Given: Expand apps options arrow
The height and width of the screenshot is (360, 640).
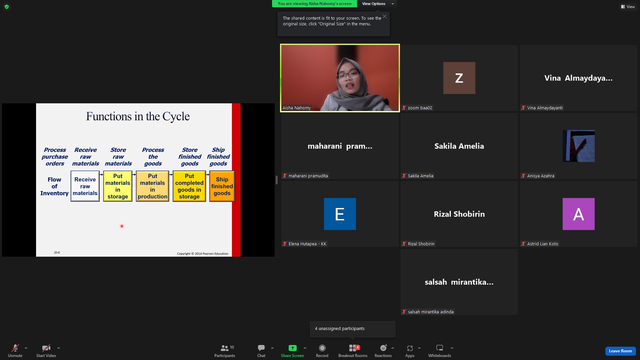Looking at the screenshot, I should pyautogui.click(x=419, y=348).
